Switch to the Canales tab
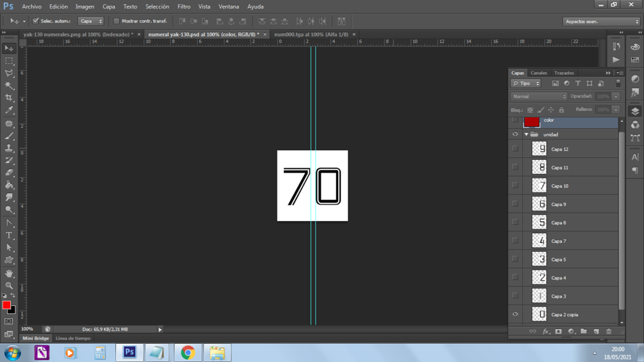Screen dimensions: 644x362 (538, 73)
